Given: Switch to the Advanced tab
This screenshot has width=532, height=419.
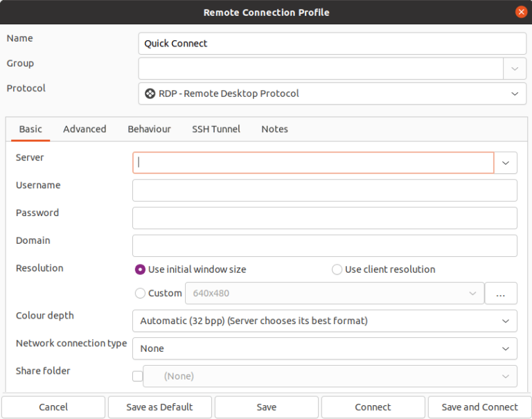Looking at the screenshot, I should click(85, 129).
